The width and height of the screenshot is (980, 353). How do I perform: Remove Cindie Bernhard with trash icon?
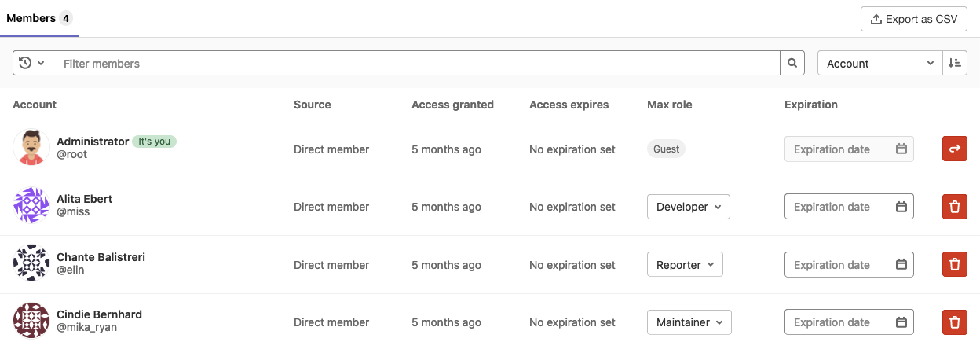pyautogui.click(x=954, y=322)
